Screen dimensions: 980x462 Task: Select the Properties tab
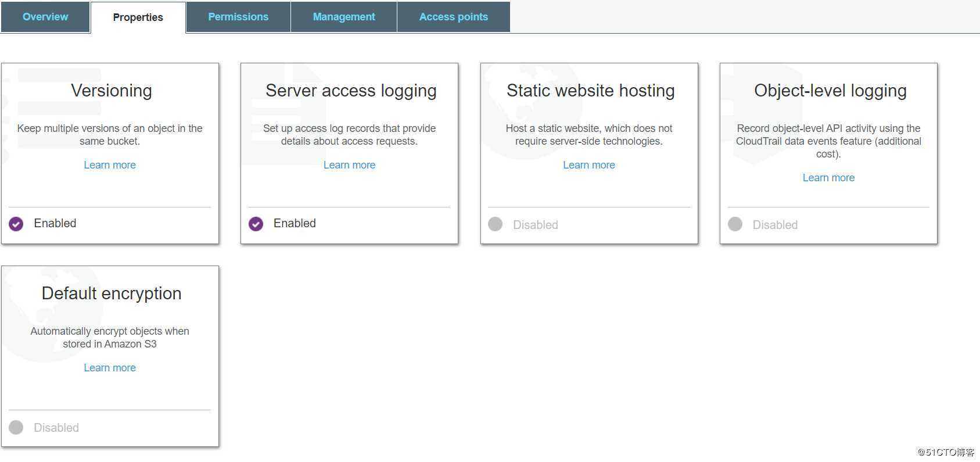pyautogui.click(x=138, y=17)
